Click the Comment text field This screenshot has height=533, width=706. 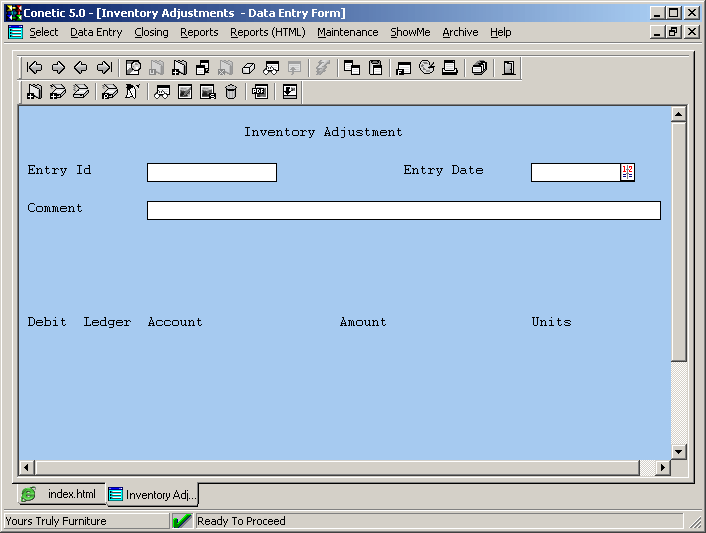(403, 210)
